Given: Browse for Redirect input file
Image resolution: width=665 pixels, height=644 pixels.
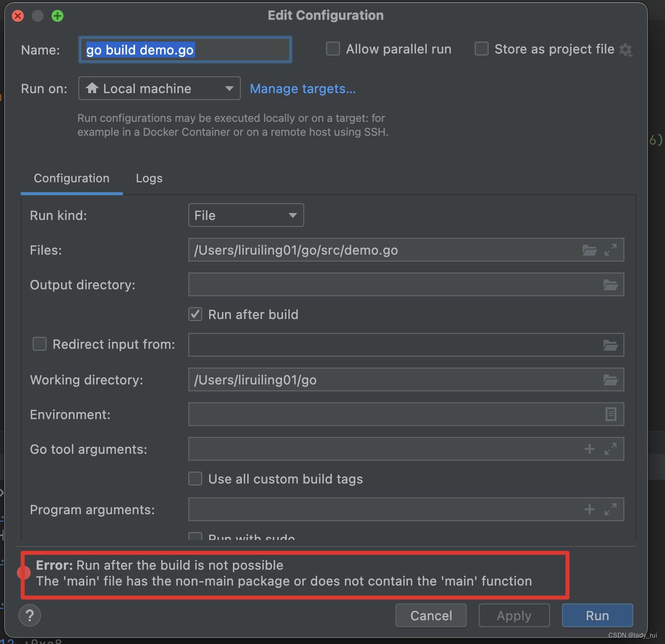Looking at the screenshot, I should coord(610,345).
